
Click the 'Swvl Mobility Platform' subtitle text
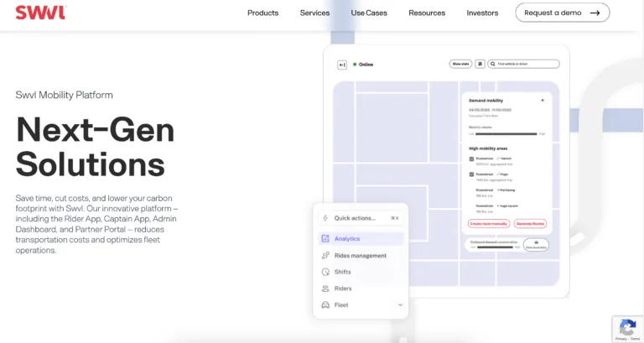point(64,95)
